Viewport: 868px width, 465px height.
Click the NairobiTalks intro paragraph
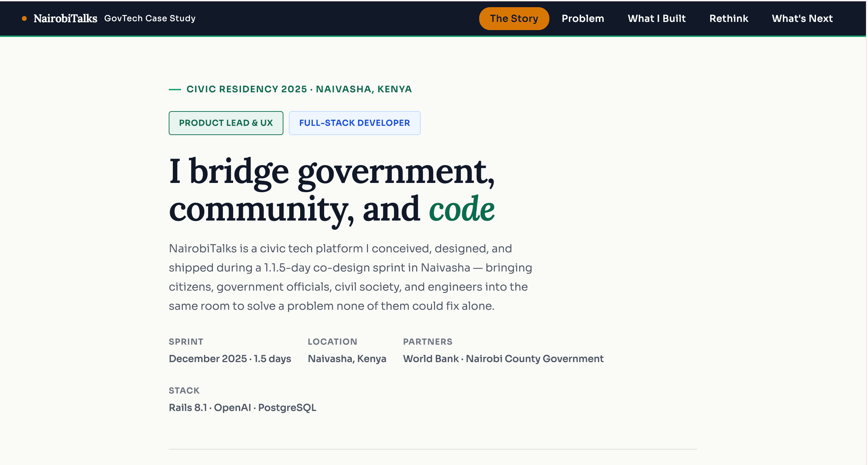point(350,277)
